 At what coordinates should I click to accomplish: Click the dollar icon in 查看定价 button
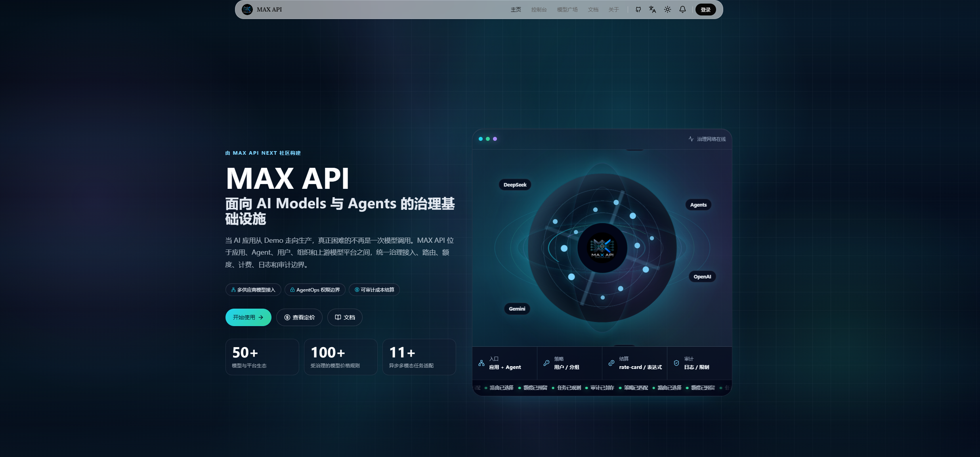[x=287, y=317]
